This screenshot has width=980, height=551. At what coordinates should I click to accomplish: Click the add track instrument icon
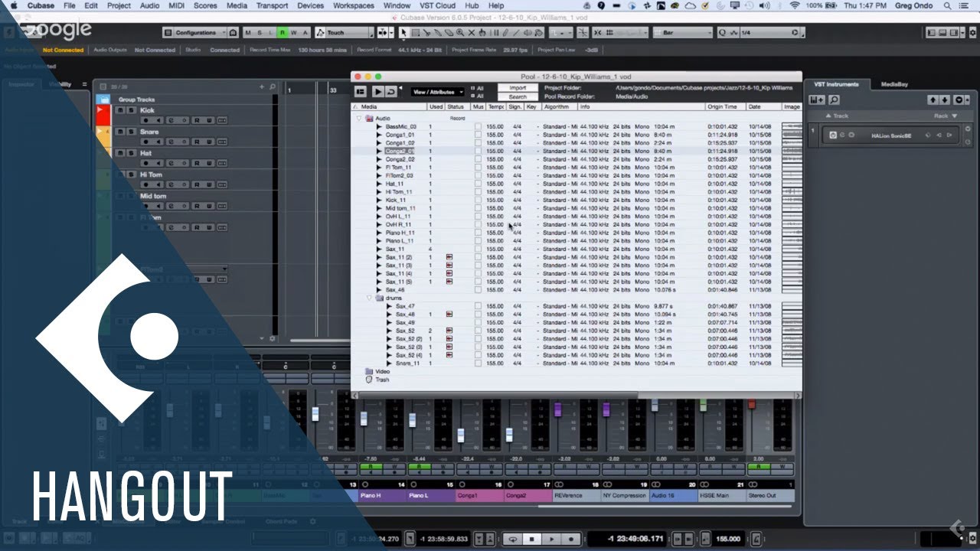pyautogui.click(x=818, y=99)
